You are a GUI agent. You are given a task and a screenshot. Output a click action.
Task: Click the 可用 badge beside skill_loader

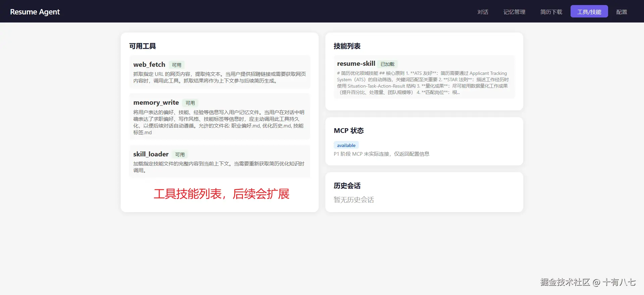[x=180, y=155]
